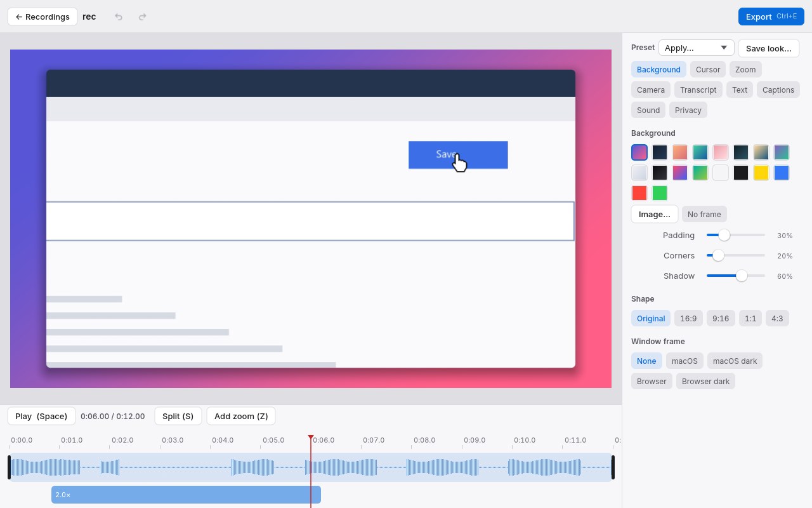The width and height of the screenshot is (812, 508).
Task: Go back to Recordings
Action: (43, 17)
